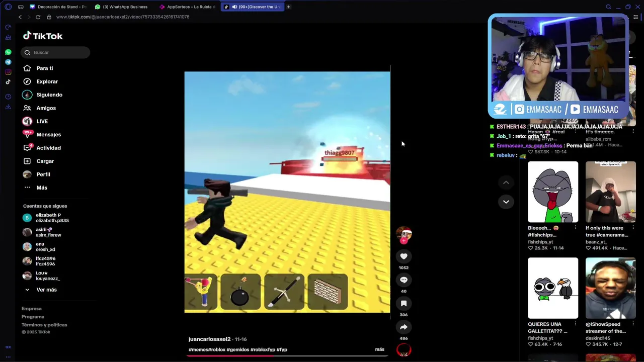Open sidebar settings three dots at bottom
This screenshot has height=362, width=644.
(x=8, y=356)
